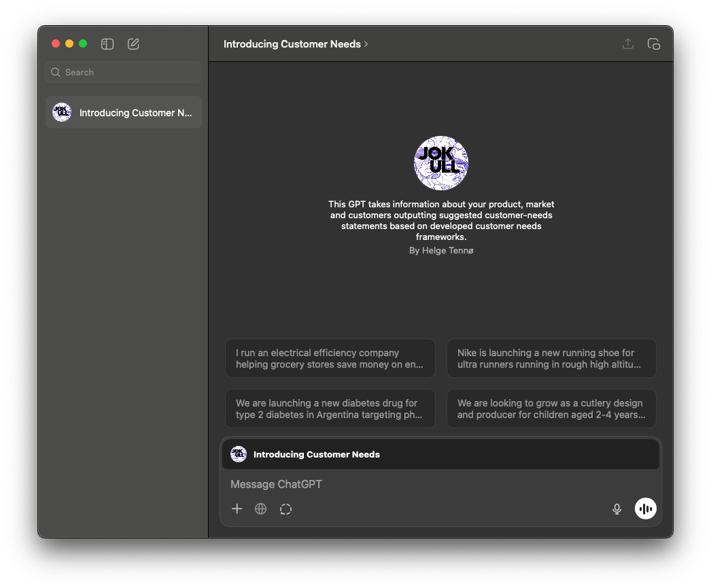Minimize window with yellow button
Viewport: 711px width, 588px height.
[x=69, y=44]
